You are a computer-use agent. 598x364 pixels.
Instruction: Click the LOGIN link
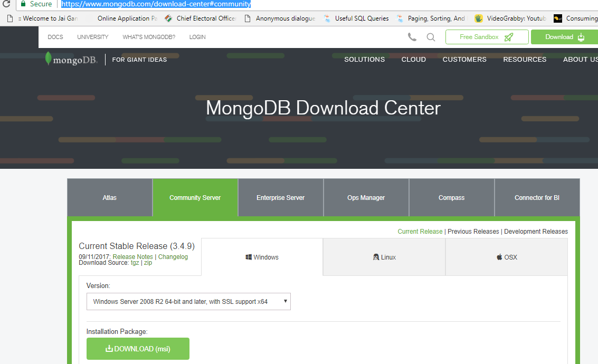[x=197, y=37]
